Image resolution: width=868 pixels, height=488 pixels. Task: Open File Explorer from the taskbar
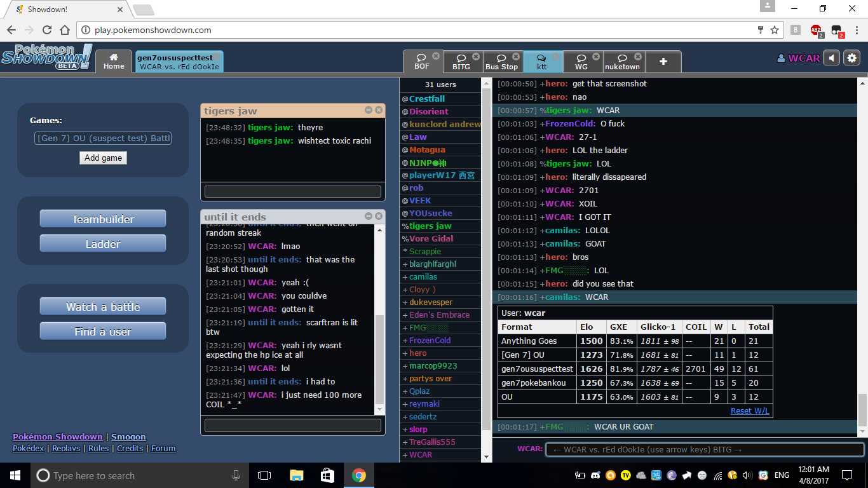pyautogui.click(x=296, y=475)
